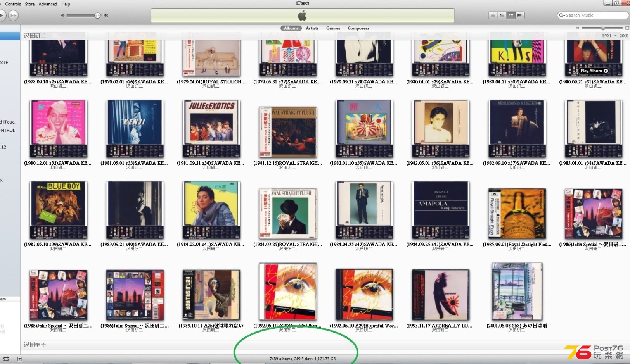Click album title (1979.09.21 s28)SAWADA KE...

point(363,82)
